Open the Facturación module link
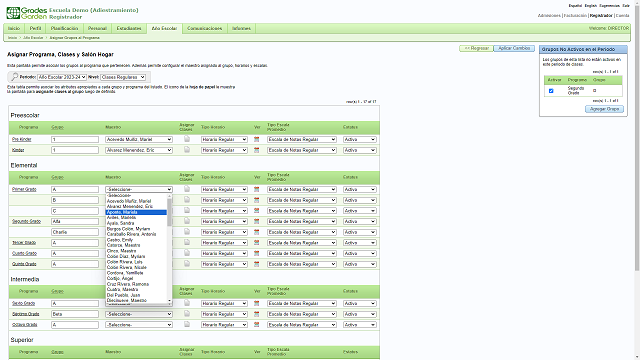640x360 pixels. click(x=576, y=16)
